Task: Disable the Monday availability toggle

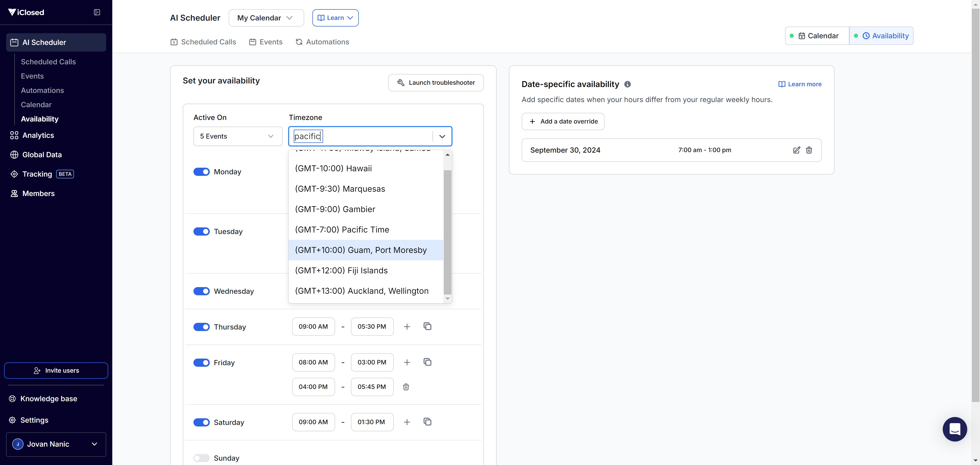Action: point(201,172)
